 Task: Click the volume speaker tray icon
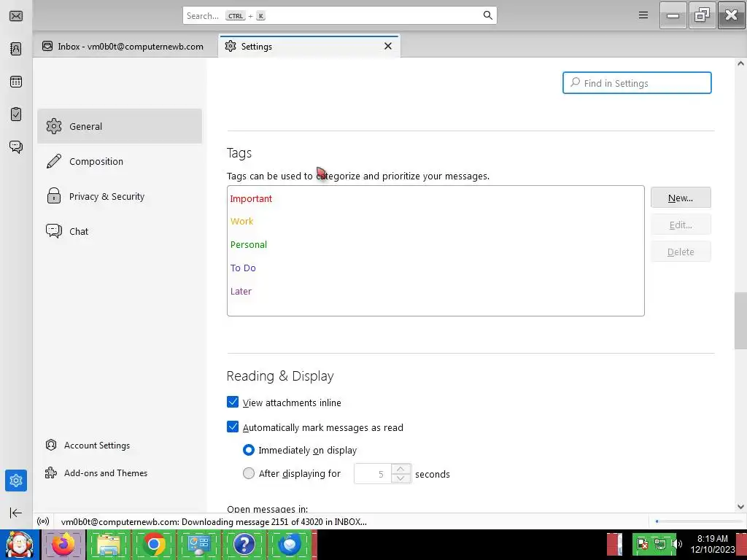pyautogui.click(x=676, y=544)
